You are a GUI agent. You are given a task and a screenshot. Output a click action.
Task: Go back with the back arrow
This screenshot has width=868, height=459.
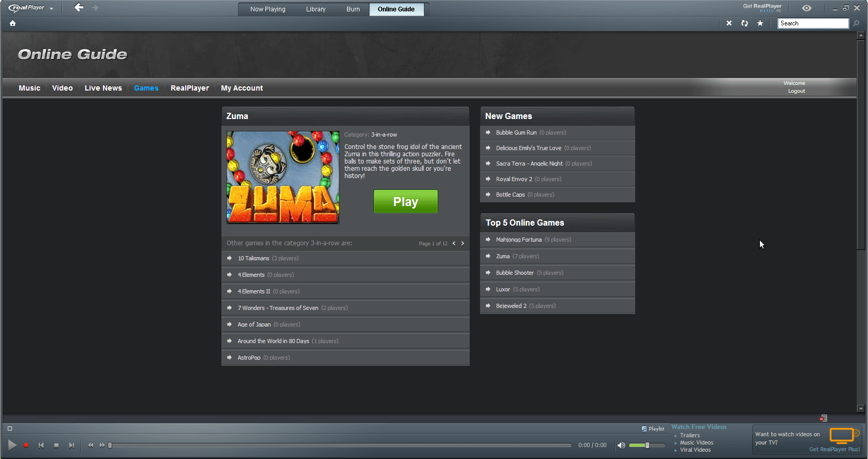[x=79, y=7]
